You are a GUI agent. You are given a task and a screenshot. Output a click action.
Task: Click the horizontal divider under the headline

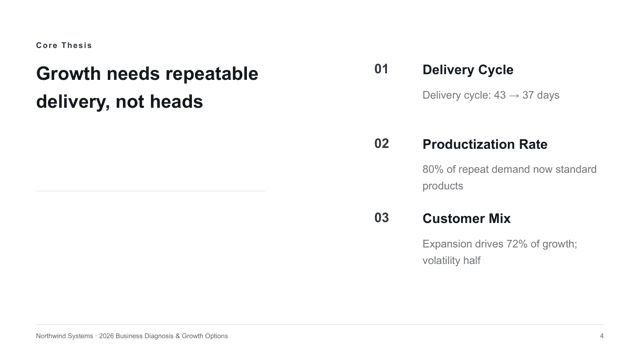[151, 191]
